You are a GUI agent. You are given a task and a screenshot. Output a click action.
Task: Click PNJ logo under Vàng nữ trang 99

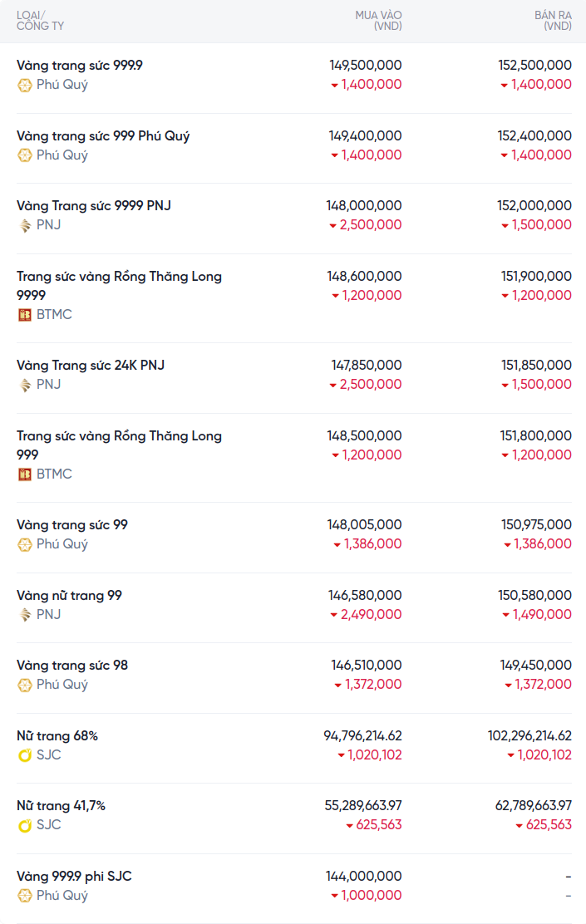click(25, 615)
